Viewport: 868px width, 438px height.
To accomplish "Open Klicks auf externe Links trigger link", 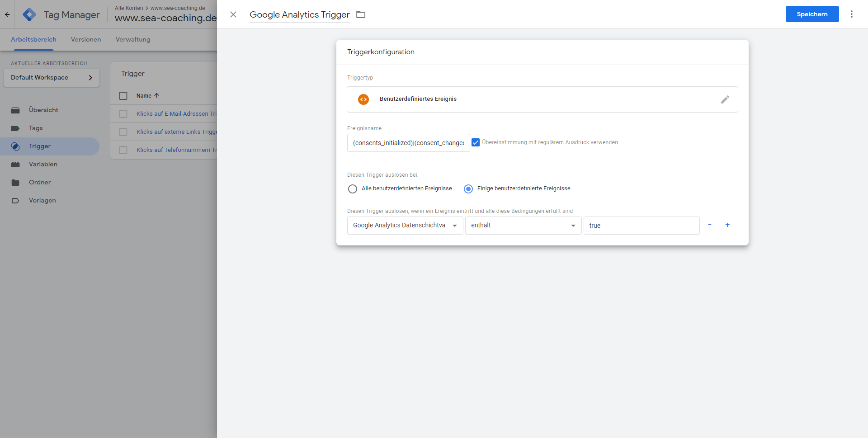I will tap(176, 132).
